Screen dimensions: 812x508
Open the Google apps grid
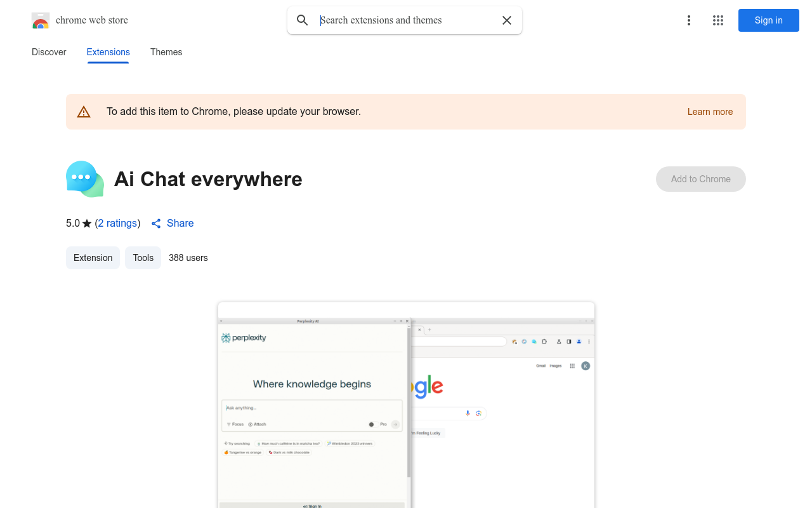pos(718,20)
